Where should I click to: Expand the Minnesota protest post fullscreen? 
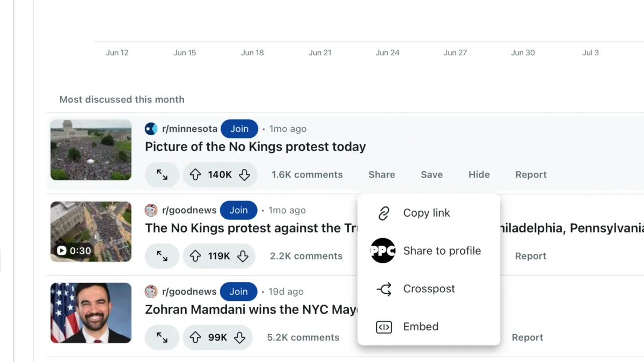pyautogui.click(x=162, y=174)
